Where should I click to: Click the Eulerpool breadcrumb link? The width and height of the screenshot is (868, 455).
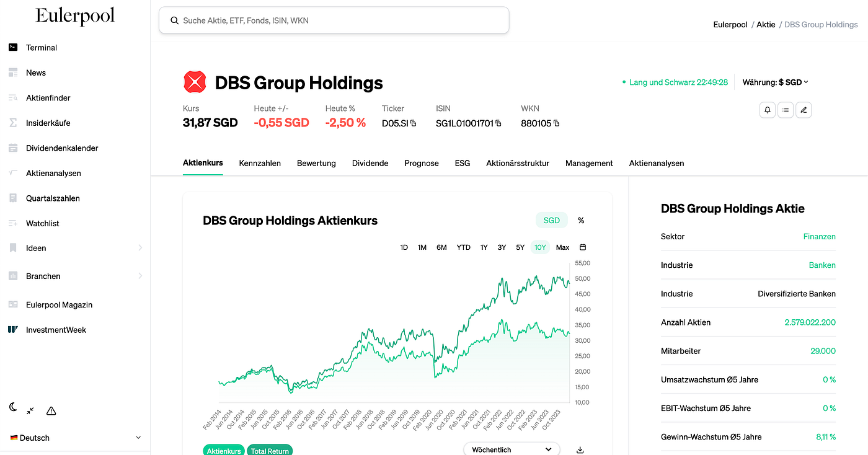(730, 25)
